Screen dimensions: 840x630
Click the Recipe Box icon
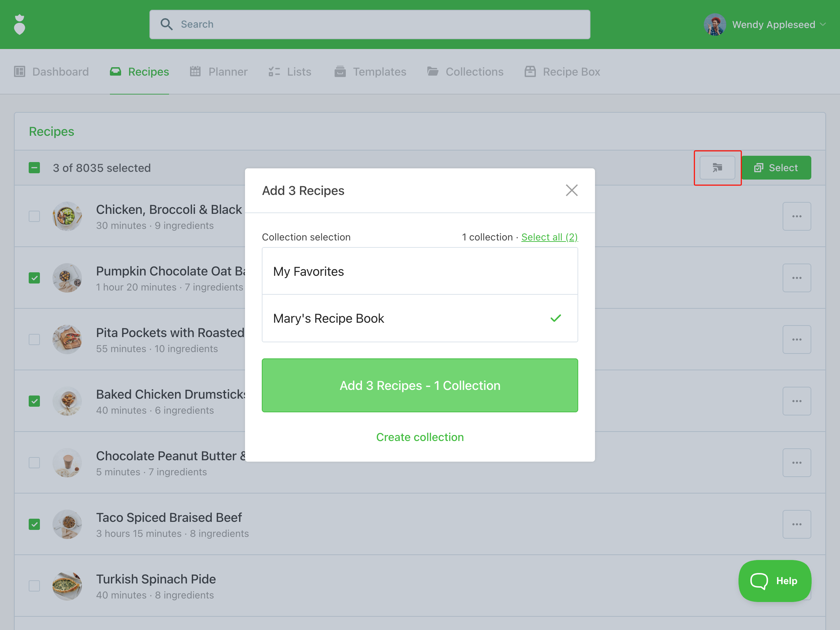pos(530,71)
